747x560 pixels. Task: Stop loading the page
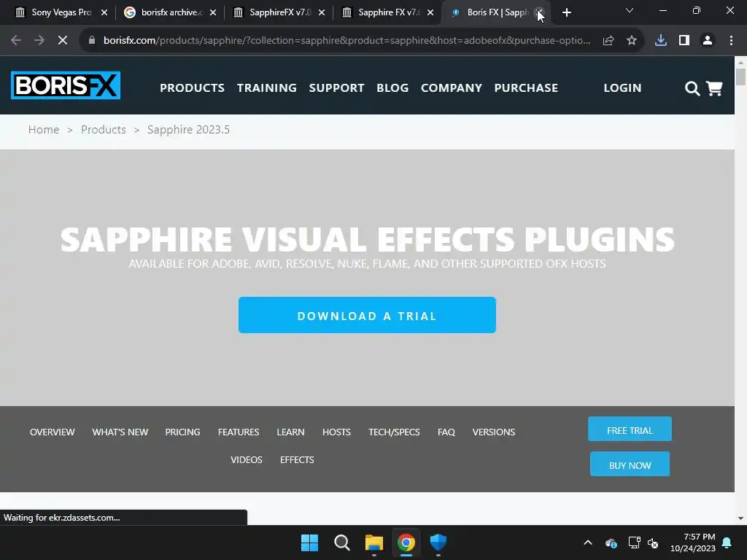point(63,41)
